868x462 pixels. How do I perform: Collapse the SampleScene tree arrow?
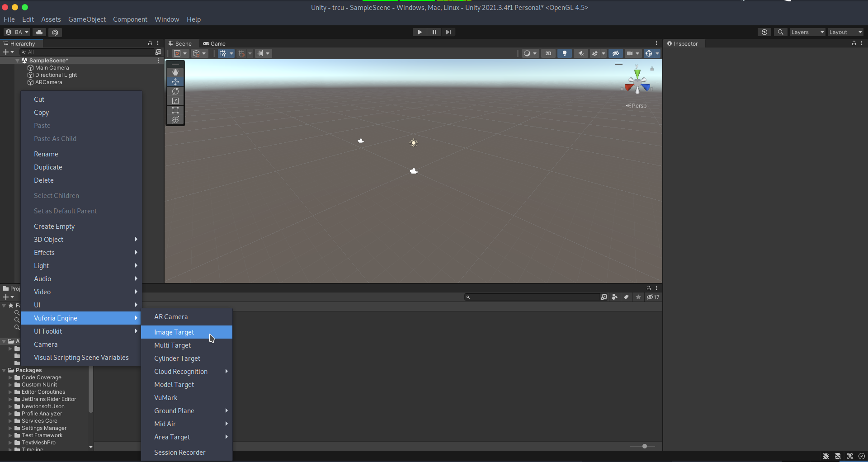[18, 61]
